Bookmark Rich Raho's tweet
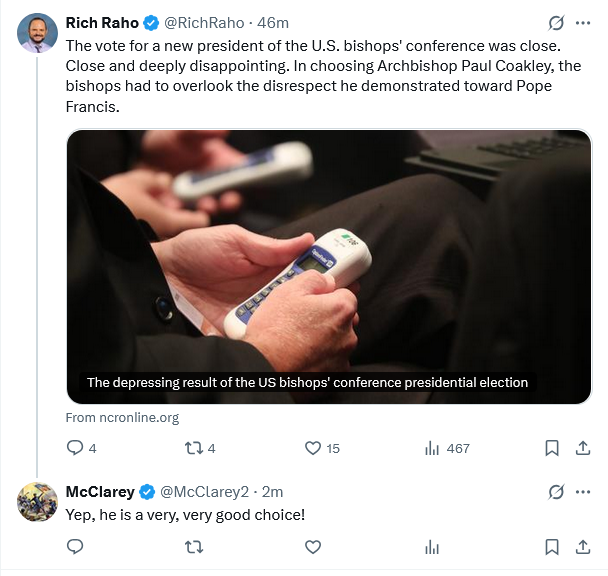Image resolution: width=608 pixels, height=576 pixels. coord(551,448)
